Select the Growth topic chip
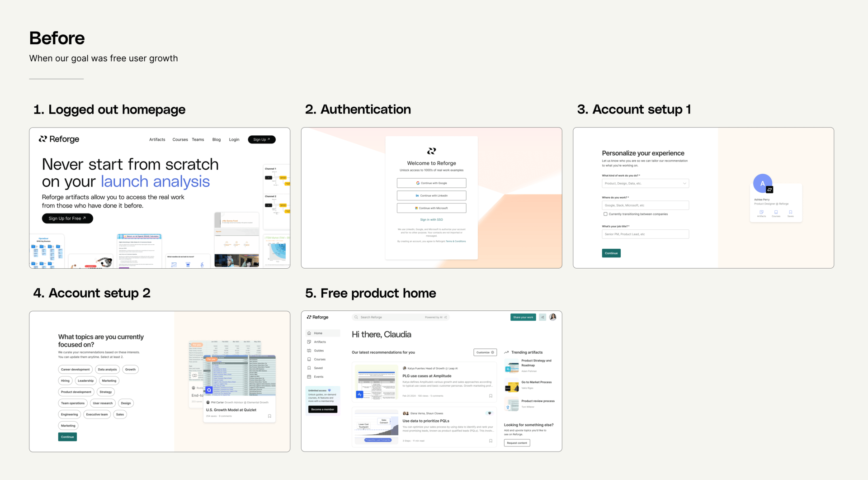The height and width of the screenshot is (480, 868). [131, 370]
